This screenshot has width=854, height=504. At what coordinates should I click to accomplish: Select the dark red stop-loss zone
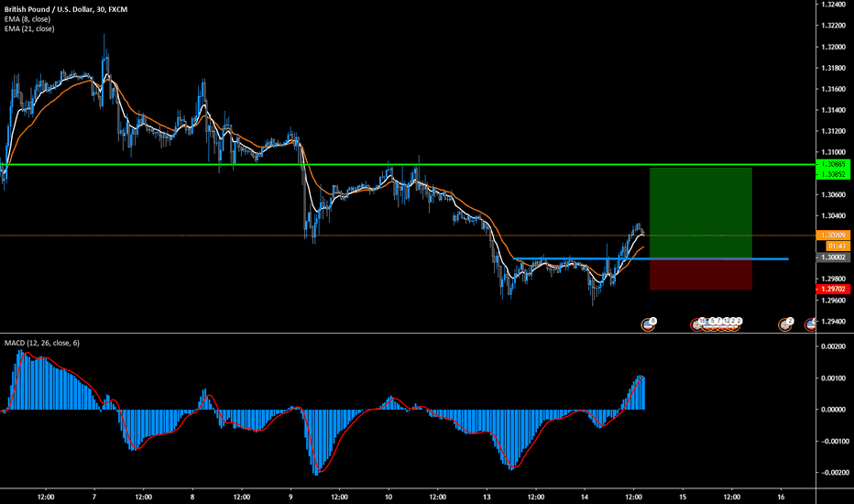pyautogui.click(x=700, y=275)
